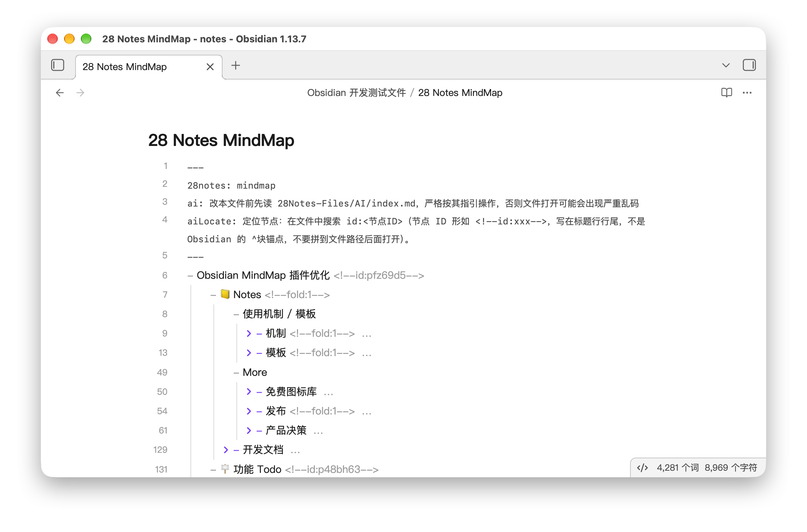
Task: Expand the folded 开发文档 node
Action: tap(226, 450)
